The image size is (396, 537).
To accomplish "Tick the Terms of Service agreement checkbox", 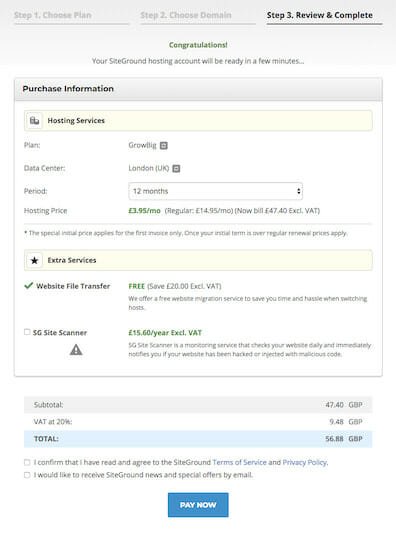I will tap(27, 462).
